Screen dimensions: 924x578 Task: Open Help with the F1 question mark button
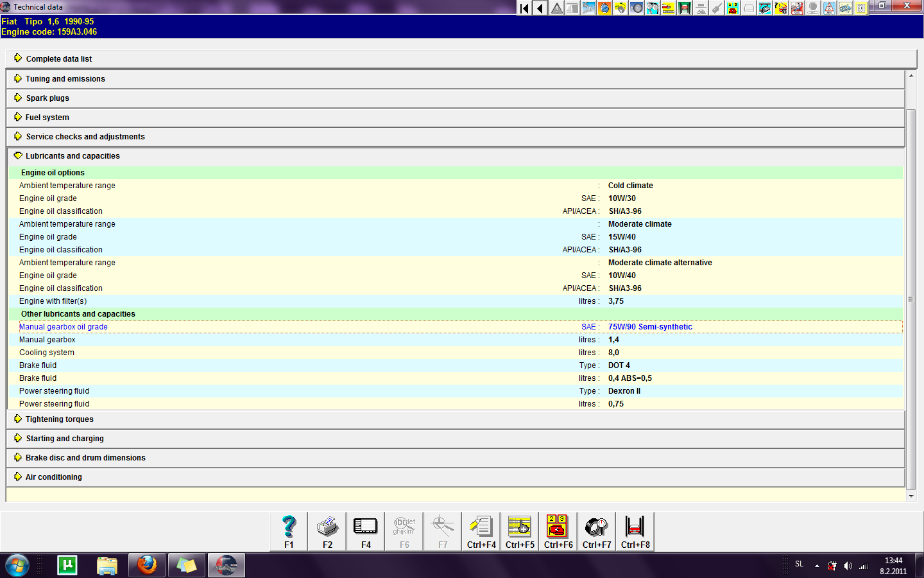(289, 531)
